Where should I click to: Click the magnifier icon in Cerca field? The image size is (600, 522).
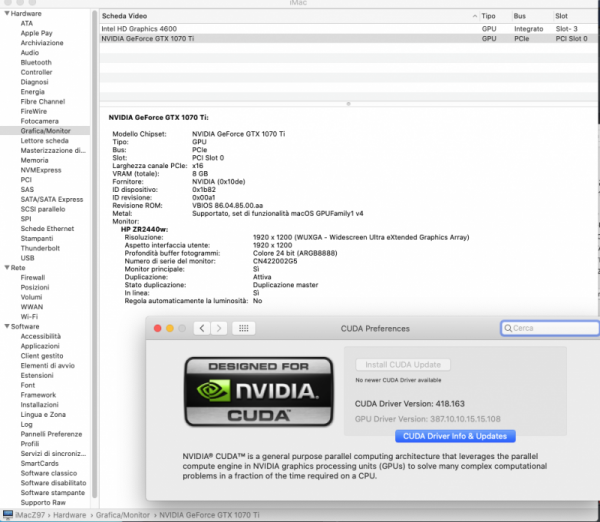click(x=508, y=328)
